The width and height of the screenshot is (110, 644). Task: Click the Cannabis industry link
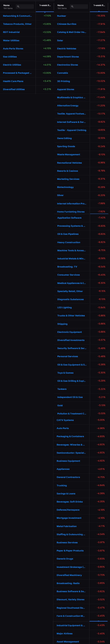pyautogui.click(x=62, y=73)
